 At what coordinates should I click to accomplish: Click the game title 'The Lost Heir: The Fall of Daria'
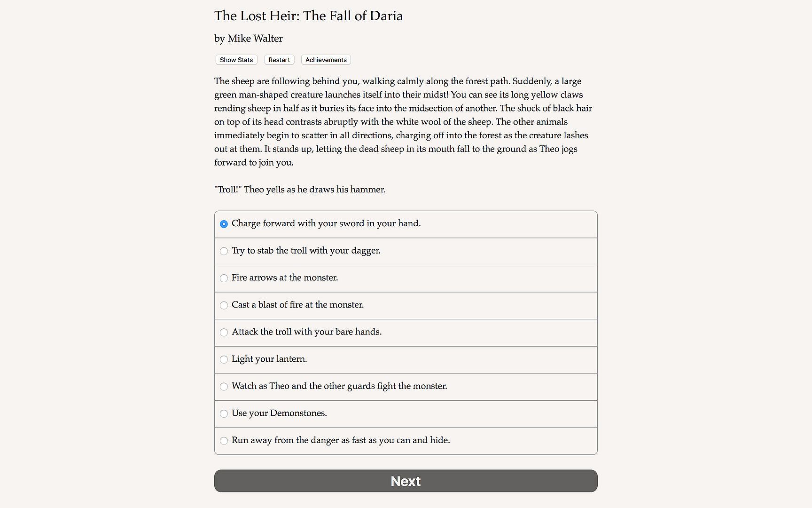(308, 16)
